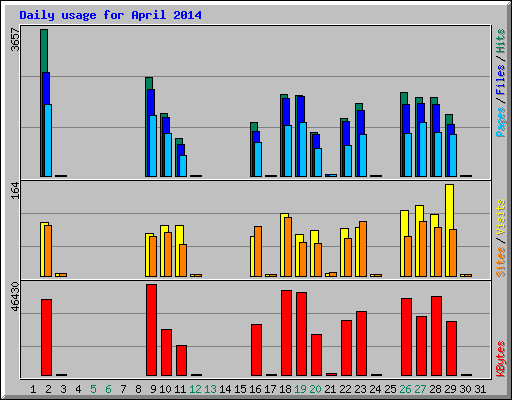
Task: Click the Hits legend label
Action: coord(501,41)
